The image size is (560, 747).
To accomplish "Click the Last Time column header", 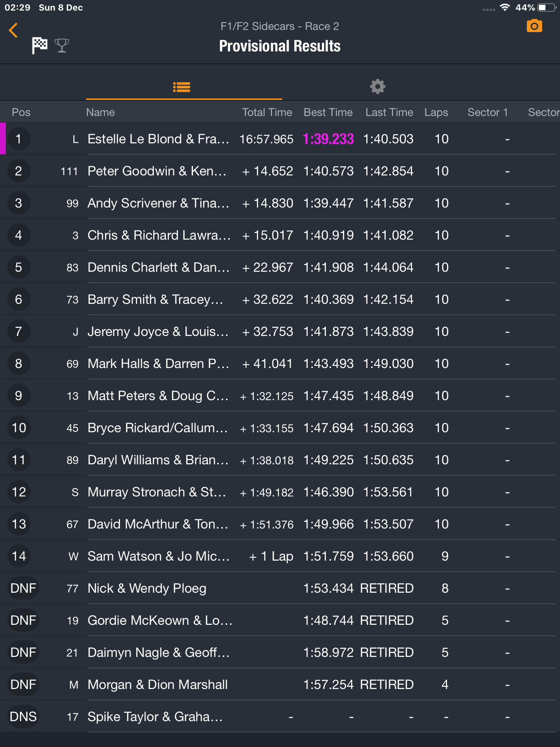I will coord(389,112).
